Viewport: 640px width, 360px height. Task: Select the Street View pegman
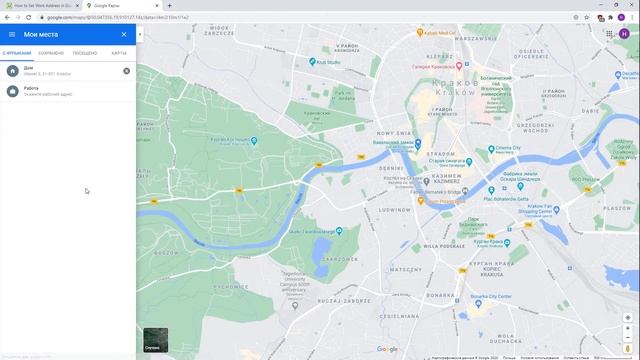pyautogui.click(x=628, y=349)
